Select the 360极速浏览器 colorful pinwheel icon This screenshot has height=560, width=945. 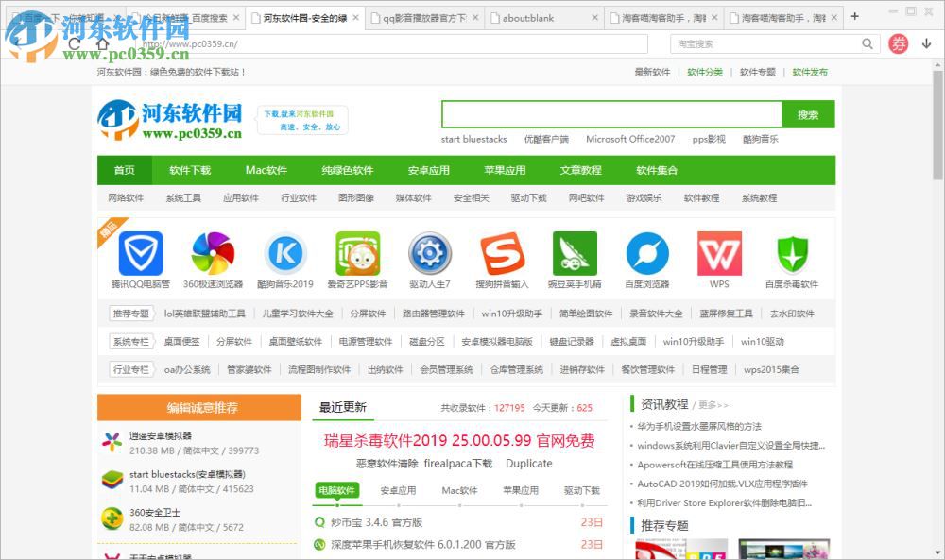click(x=212, y=253)
